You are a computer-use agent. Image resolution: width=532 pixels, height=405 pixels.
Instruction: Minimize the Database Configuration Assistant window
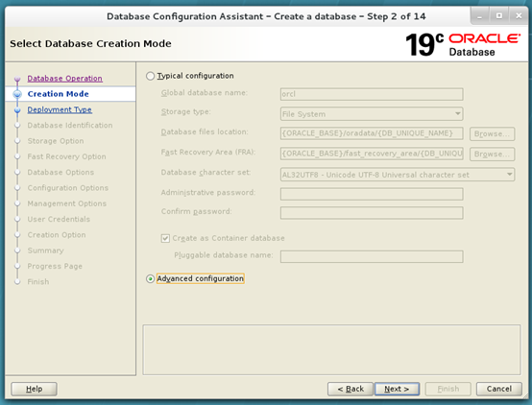pos(480,16)
